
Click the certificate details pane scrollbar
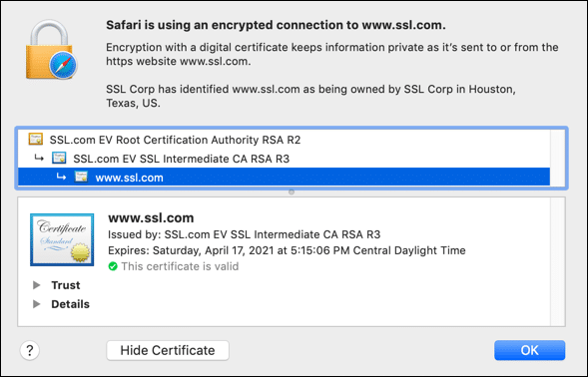(558, 262)
